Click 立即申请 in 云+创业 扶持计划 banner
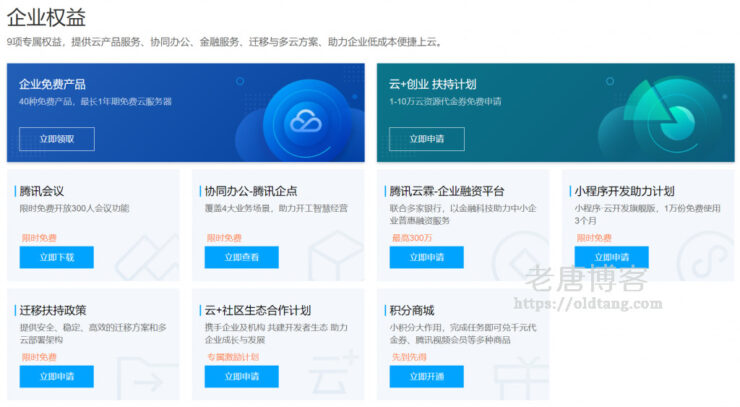The width and height of the screenshot is (740, 407). click(427, 139)
